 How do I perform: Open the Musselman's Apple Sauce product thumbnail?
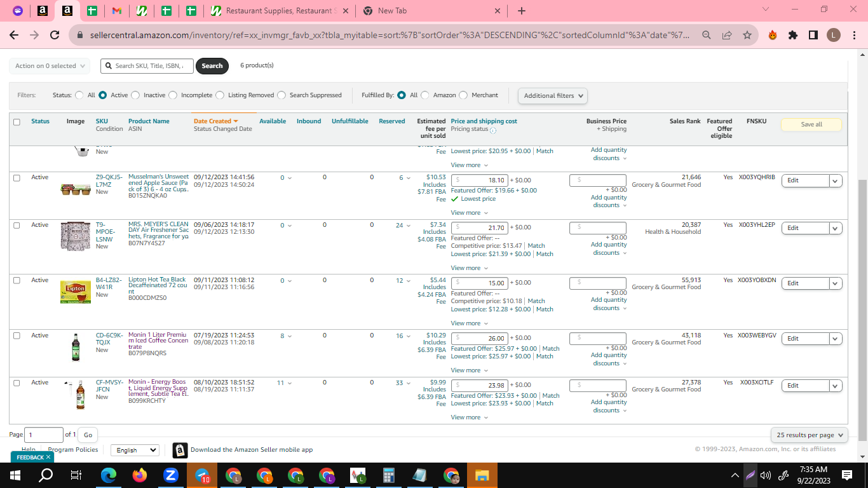click(x=76, y=189)
